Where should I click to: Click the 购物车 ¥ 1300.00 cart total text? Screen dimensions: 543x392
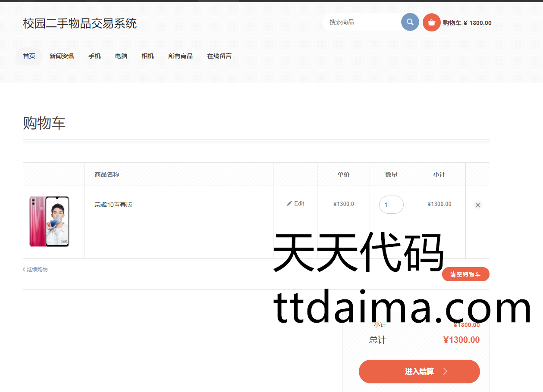pos(467,23)
